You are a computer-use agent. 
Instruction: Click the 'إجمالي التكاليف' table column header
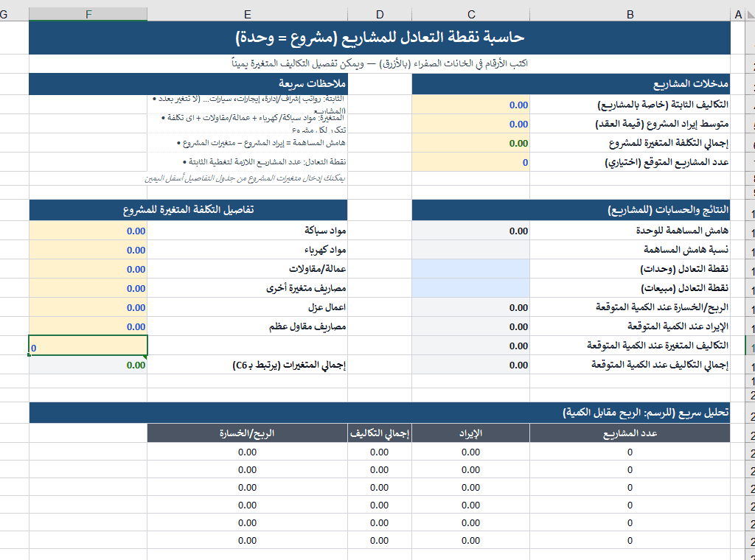click(380, 433)
